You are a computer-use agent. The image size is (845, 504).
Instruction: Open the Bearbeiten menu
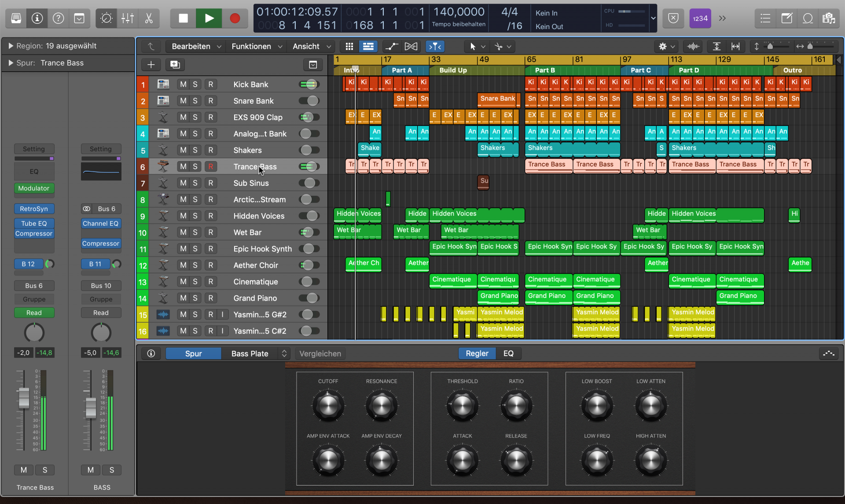click(196, 46)
